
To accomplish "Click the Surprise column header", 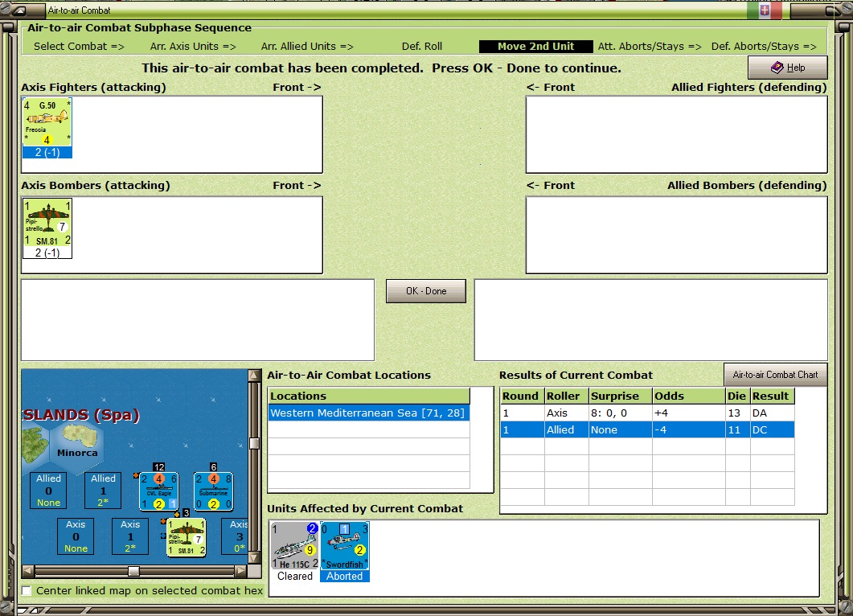I will (x=621, y=396).
